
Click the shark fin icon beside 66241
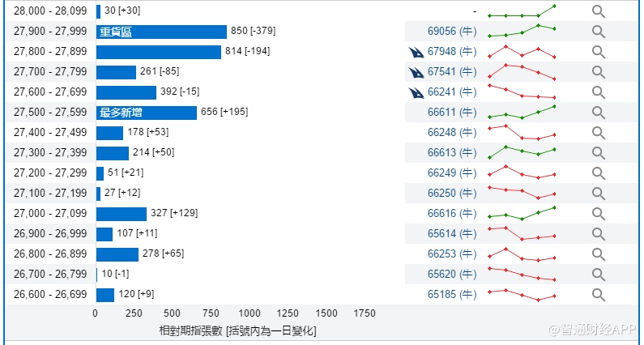[417, 92]
